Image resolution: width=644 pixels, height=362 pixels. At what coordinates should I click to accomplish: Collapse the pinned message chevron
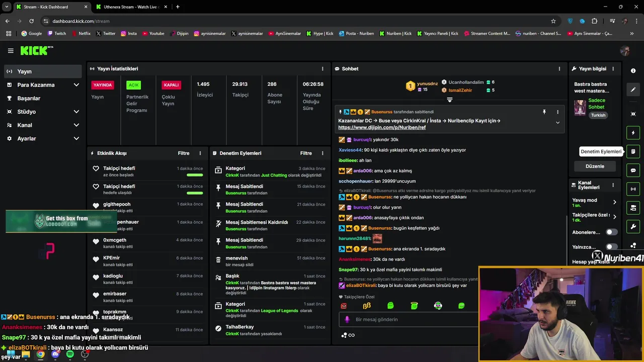coord(557,123)
